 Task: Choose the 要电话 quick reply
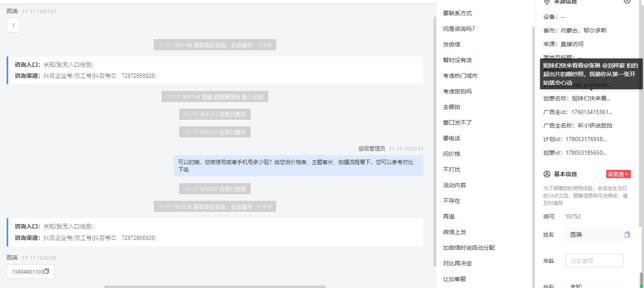(452, 138)
